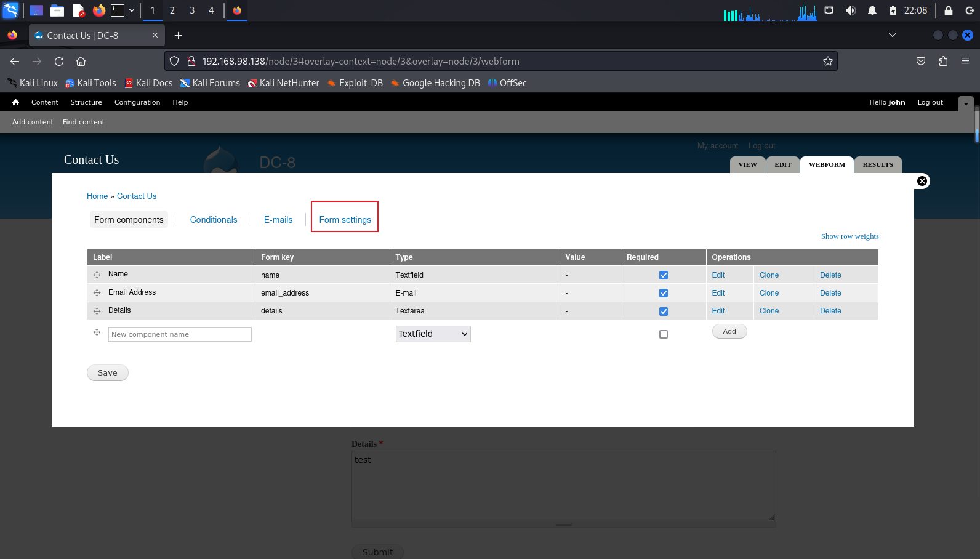Open the Firefox hamburger menu

965,61
